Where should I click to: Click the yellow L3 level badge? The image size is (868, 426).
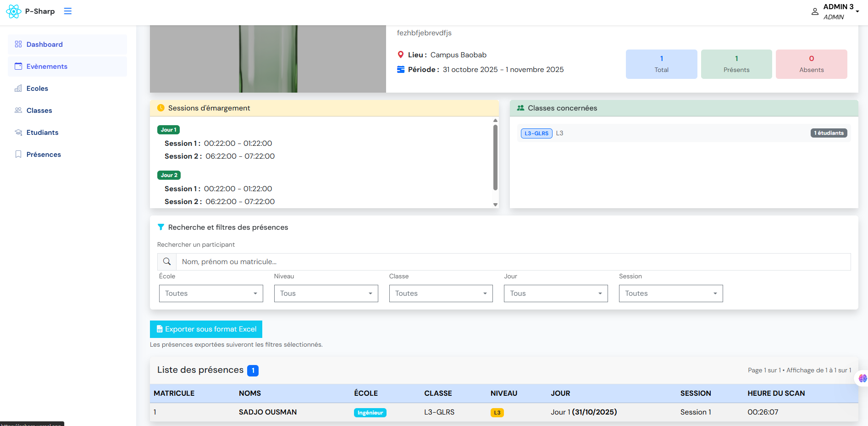click(497, 413)
